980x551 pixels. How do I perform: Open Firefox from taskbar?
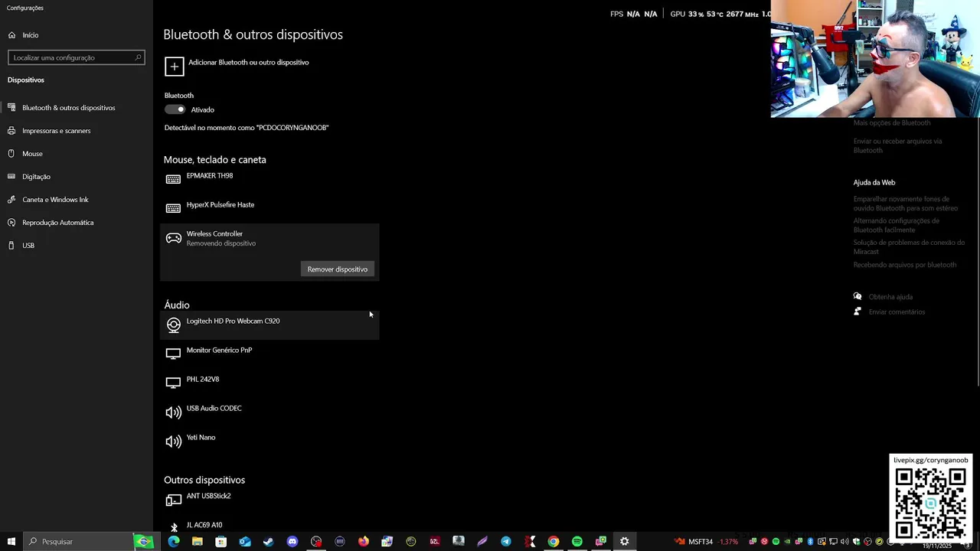(x=364, y=542)
